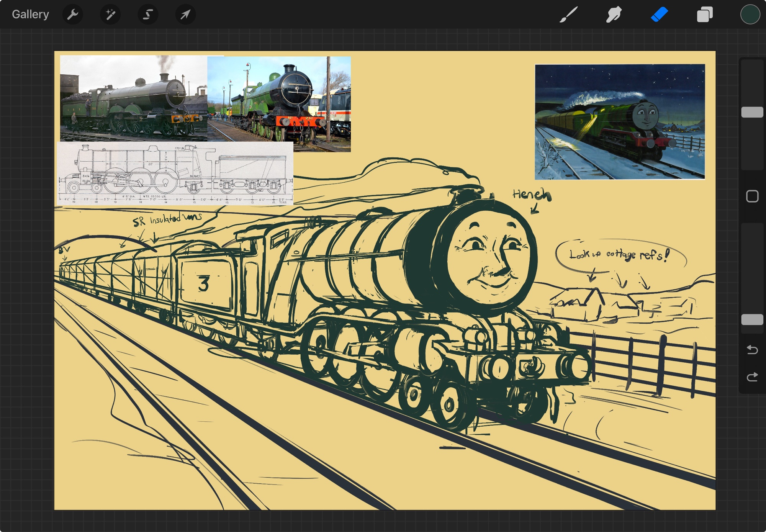
Task: Tap the locomotive blueprint diagram reference
Action: 175,173
